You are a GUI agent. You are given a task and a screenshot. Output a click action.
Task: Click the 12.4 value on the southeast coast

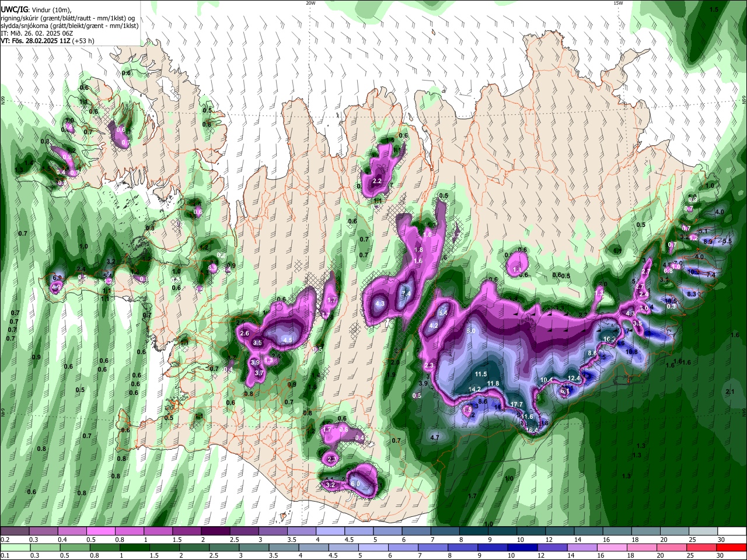[x=574, y=379]
